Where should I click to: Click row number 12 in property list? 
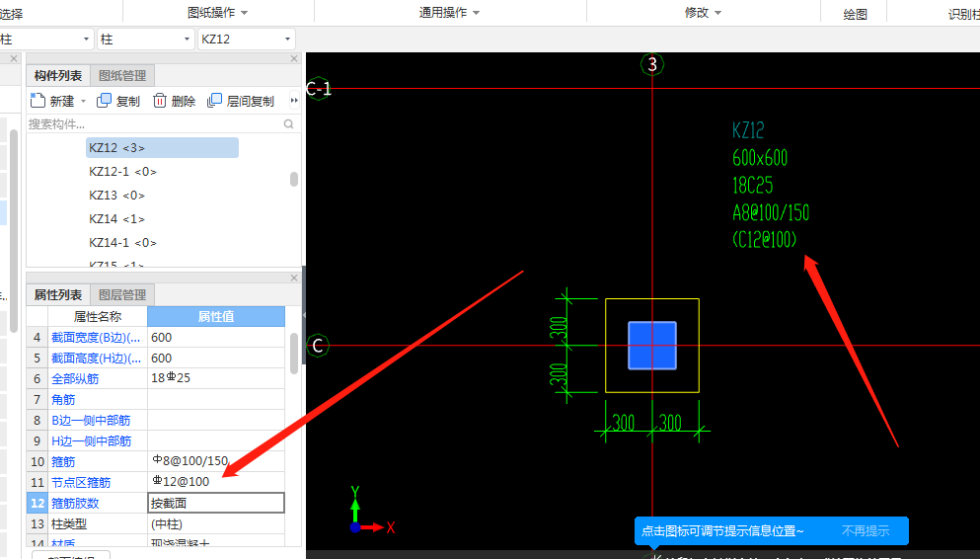[38, 503]
